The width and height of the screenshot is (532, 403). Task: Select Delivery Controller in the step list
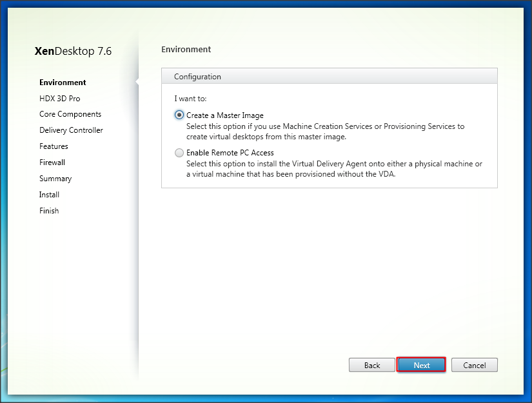point(71,130)
